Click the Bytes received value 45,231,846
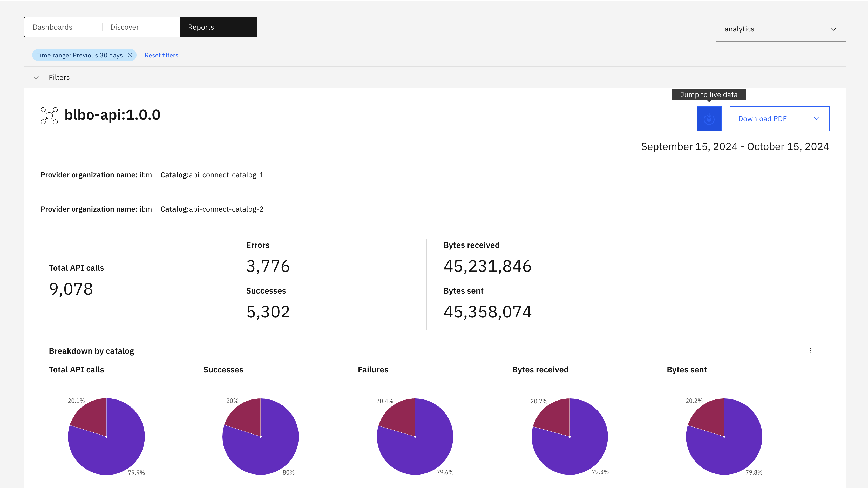This screenshot has width=868, height=488. (487, 266)
